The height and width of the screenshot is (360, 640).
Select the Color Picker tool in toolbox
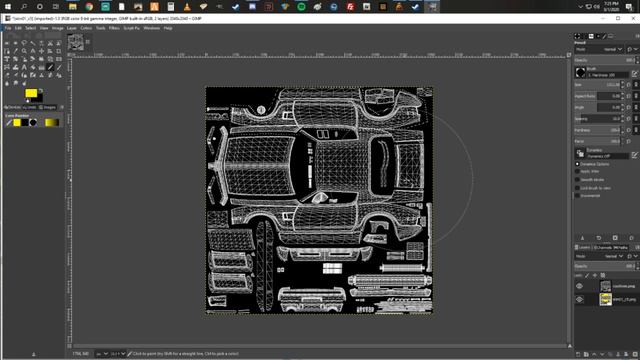tap(16, 51)
